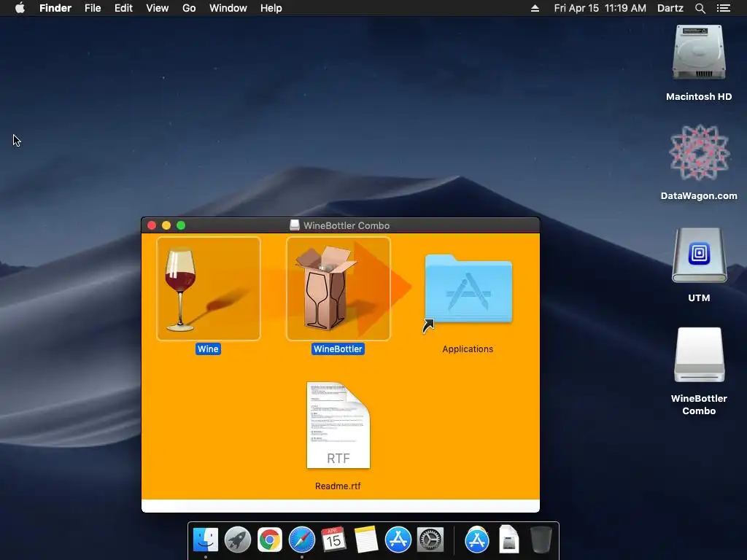The width and height of the screenshot is (747, 560).
Task: Open the Trash in Dock
Action: tap(541, 540)
